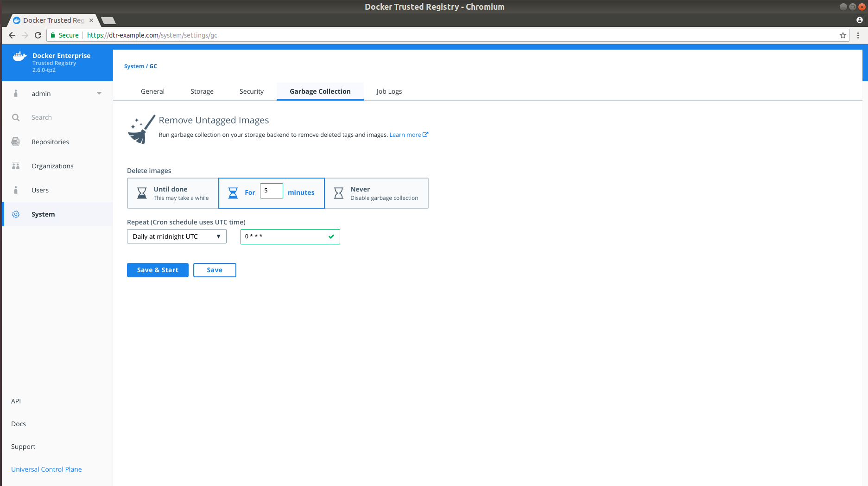Open the Daily at midnight UTC dropdown

(177, 237)
